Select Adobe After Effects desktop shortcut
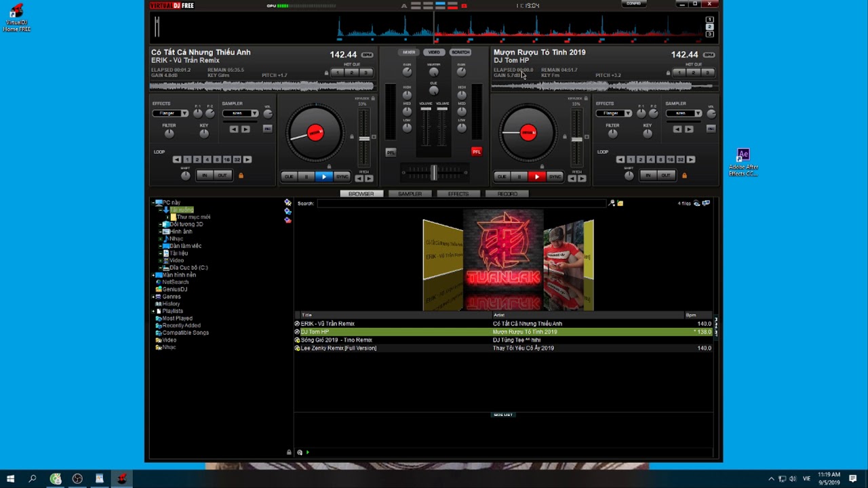This screenshot has width=868, height=488. click(743, 163)
